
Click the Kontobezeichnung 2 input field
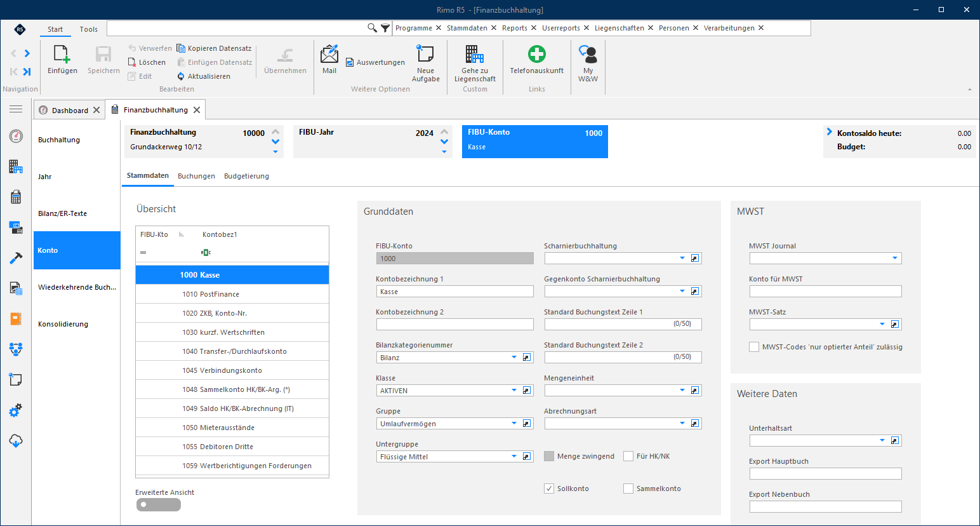coord(454,325)
